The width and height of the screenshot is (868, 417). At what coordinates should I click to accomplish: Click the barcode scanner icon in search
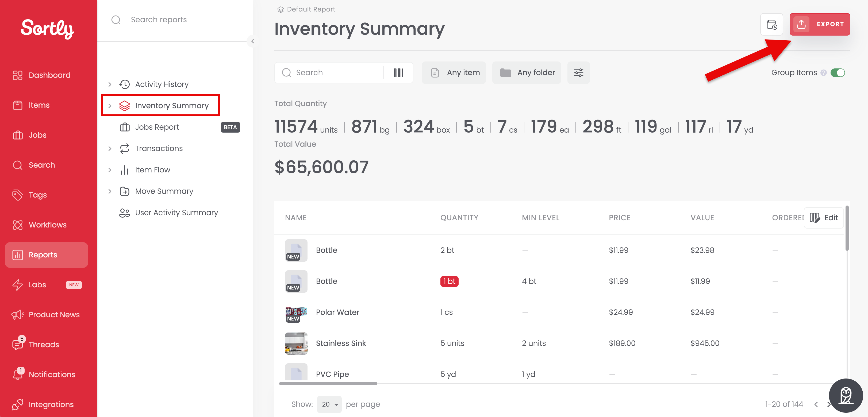(x=398, y=73)
